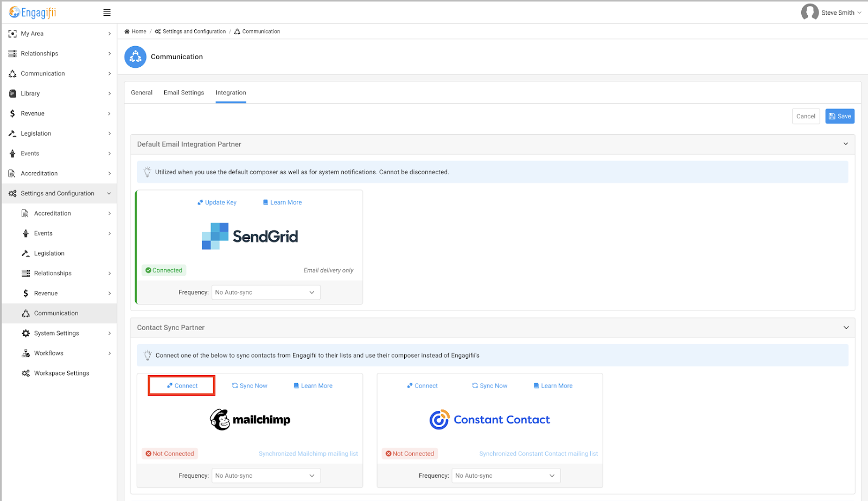This screenshot has height=501, width=868.
Task: Open Constant Contact Frequency dropdown
Action: pos(506,476)
